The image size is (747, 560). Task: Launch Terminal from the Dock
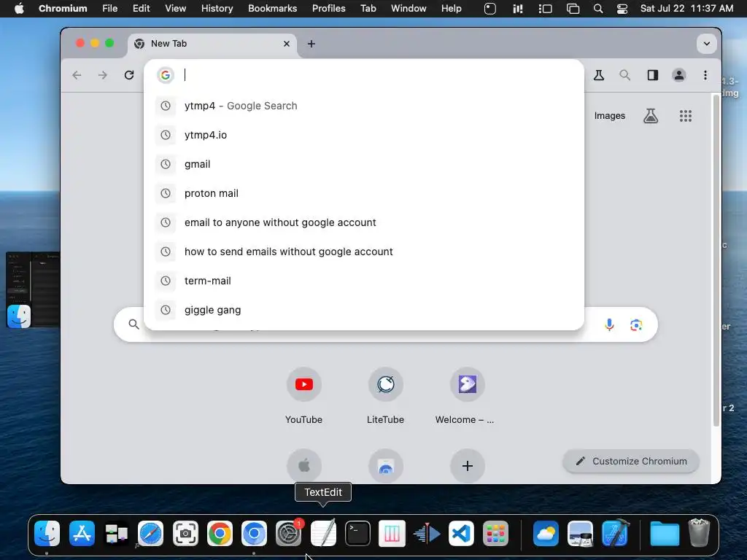click(357, 533)
